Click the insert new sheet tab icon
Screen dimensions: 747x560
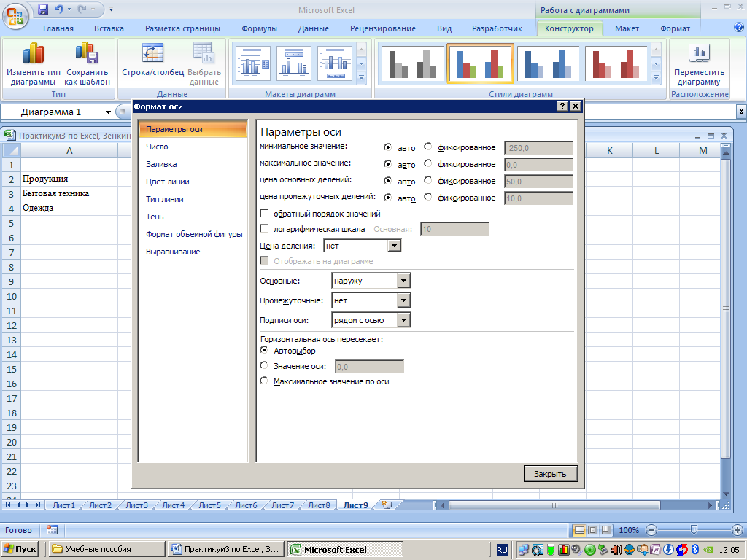pyautogui.click(x=387, y=505)
